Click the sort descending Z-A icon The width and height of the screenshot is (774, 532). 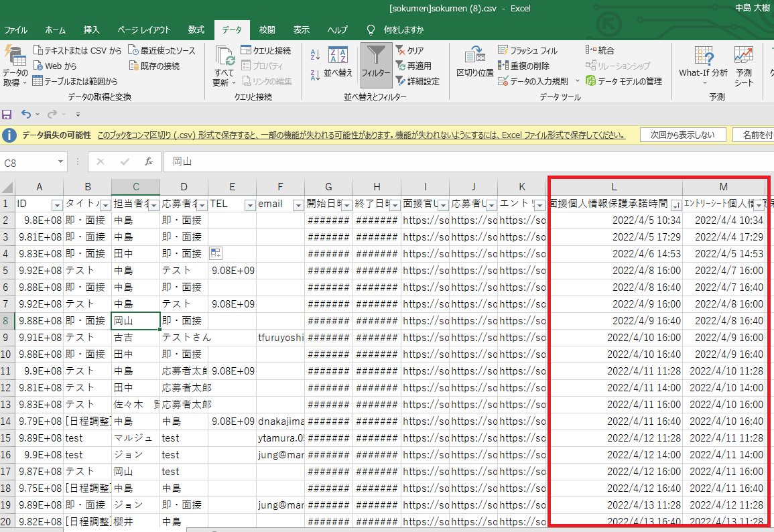click(316, 74)
